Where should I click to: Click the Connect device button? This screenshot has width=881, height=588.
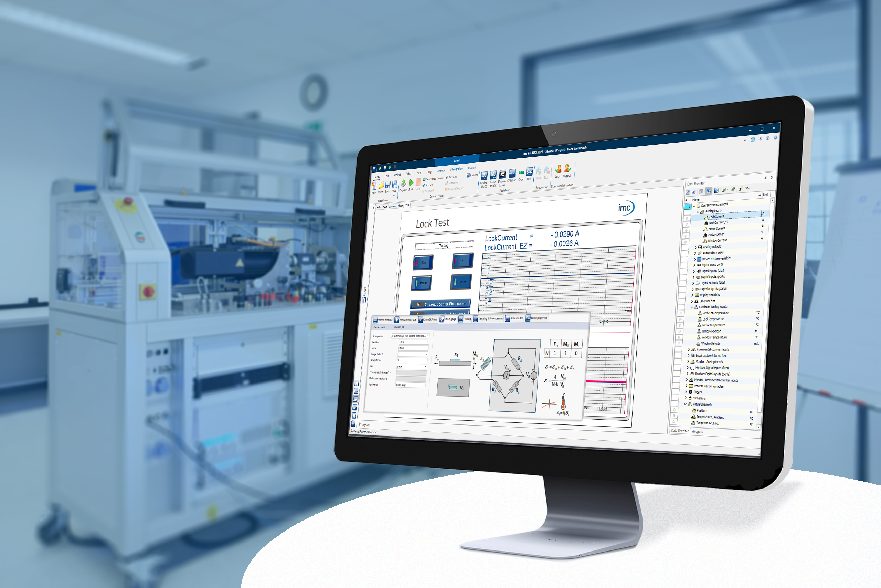[452, 177]
